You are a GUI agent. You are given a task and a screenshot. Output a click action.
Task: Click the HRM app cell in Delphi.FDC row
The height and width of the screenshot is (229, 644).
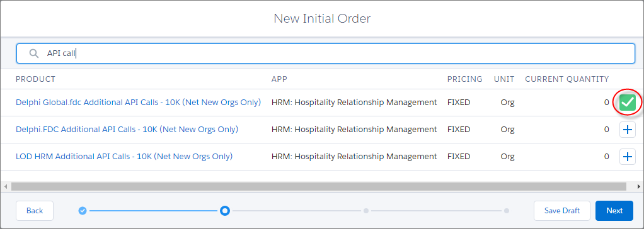[x=354, y=129]
